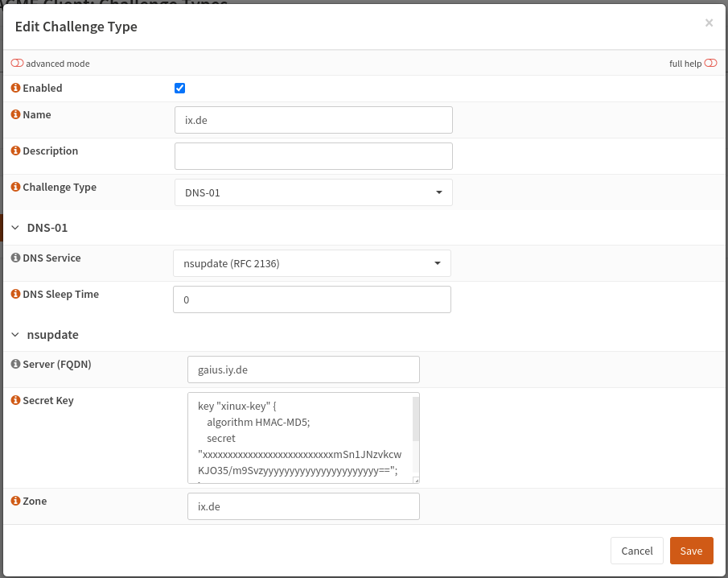Open the Challenge Type DNS-01 dropdown

point(313,192)
